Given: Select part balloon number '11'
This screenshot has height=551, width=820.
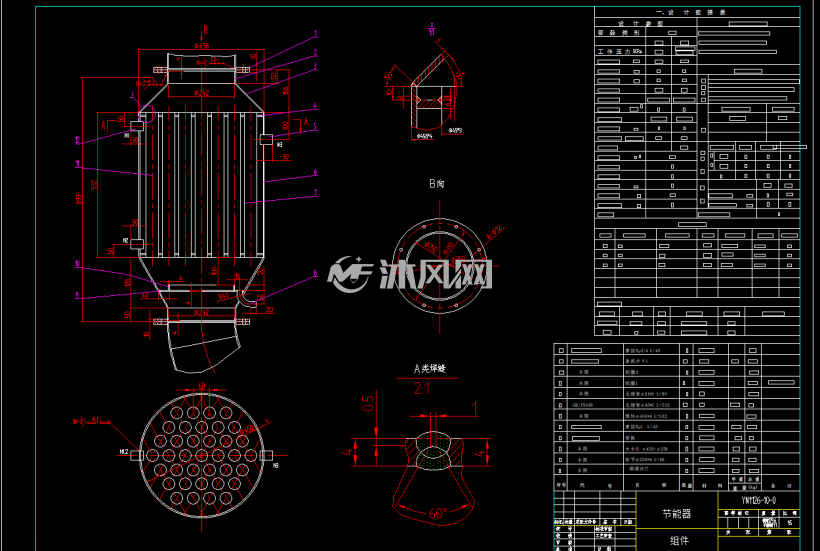Looking at the screenshot, I should pyautogui.click(x=77, y=164).
